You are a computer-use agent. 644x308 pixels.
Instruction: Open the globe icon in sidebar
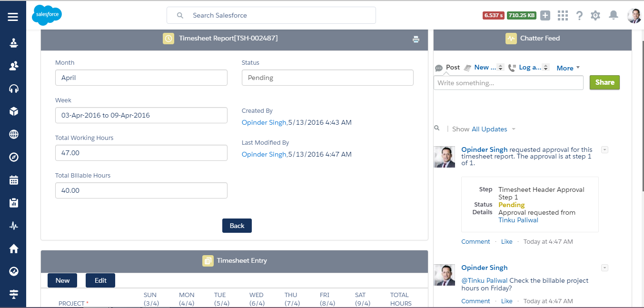pyautogui.click(x=14, y=134)
